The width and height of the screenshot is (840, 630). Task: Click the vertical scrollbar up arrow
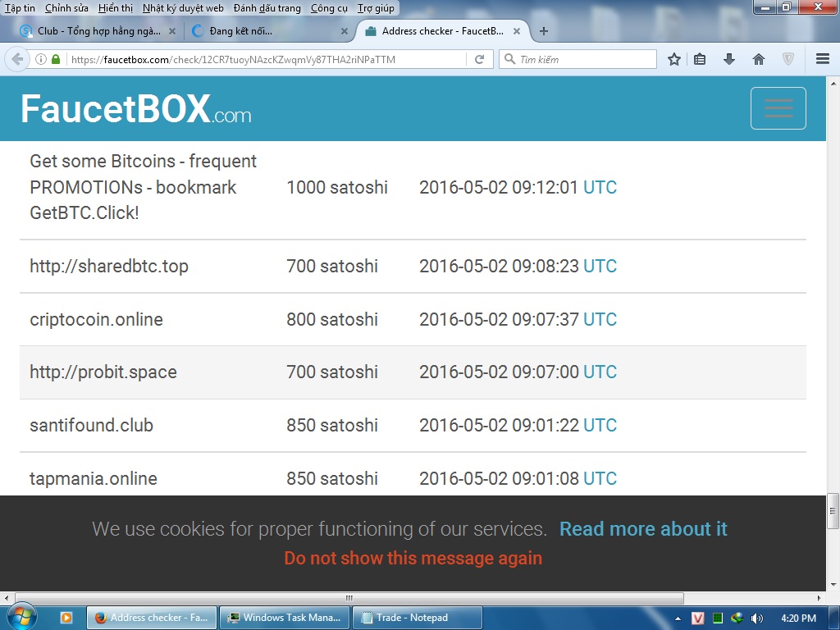point(833,84)
